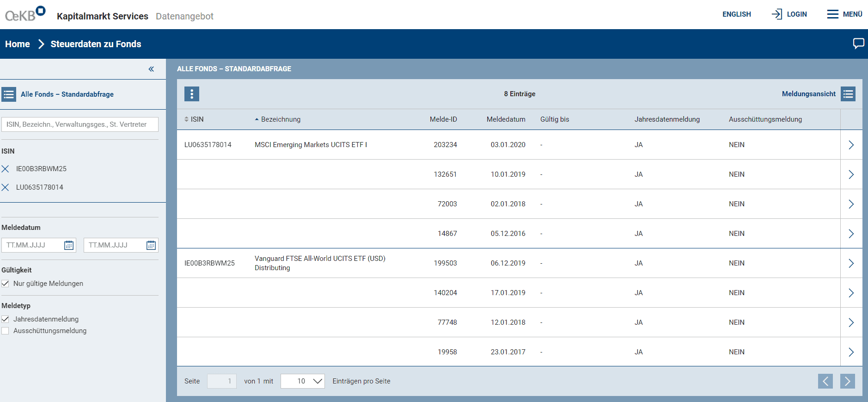The width and height of the screenshot is (868, 402).
Task: Click the Jahresdatenmeldung column header
Action: pyautogui.click(x=667, y=119)
